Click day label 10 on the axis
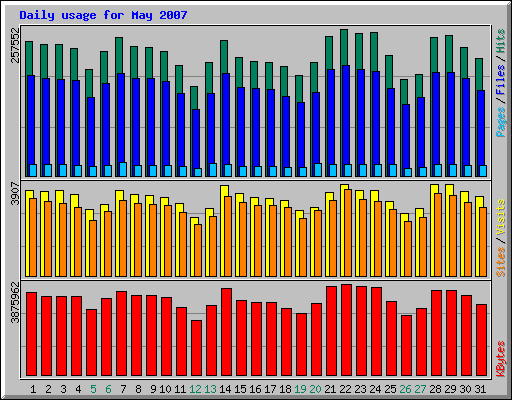The image size is (512, 400). 165,389
